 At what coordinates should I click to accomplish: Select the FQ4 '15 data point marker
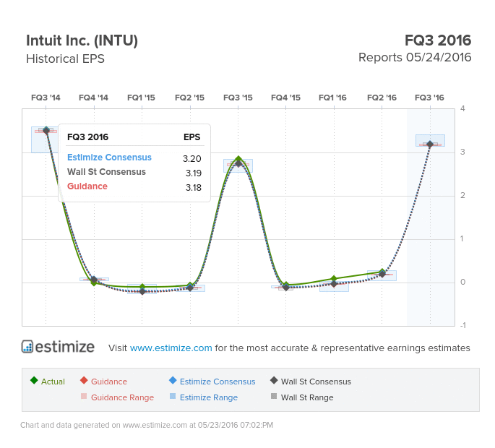tap(286, 287)
